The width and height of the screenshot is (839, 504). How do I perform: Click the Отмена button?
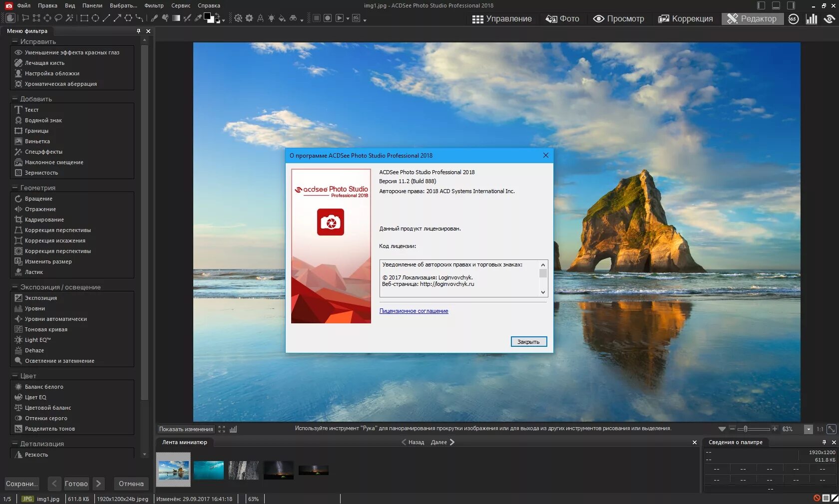131,484
